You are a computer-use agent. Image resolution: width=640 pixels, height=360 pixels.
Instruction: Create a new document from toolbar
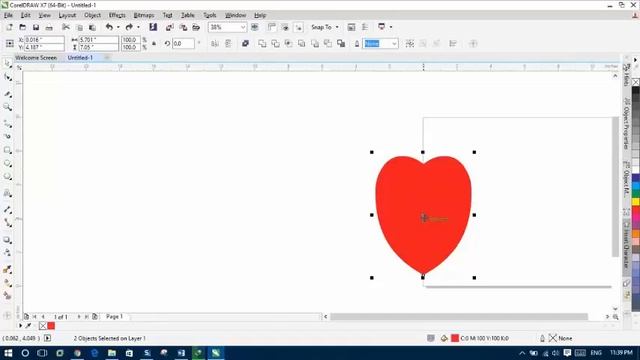[9, 27]
